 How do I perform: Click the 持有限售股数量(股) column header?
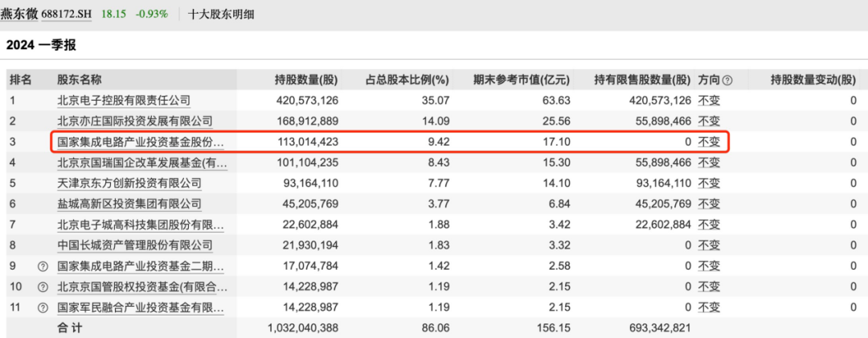643,80
